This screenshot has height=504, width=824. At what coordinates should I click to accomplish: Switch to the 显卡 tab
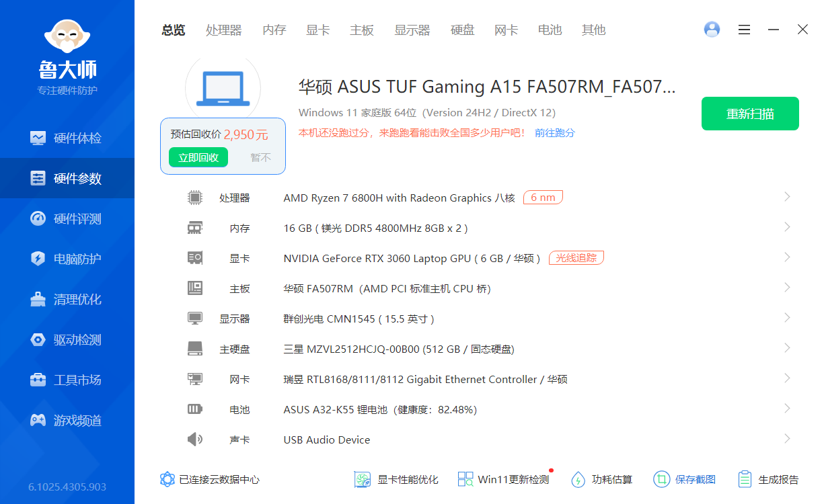pyautogui.click(x=317, y=30)
